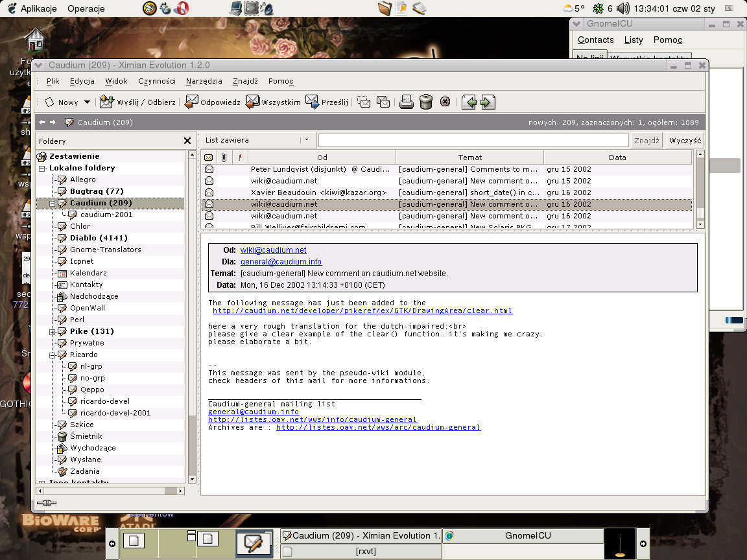Screen dimensions: 747x560
Task: Click the offline connection plug icon
Action: [46, 503]
